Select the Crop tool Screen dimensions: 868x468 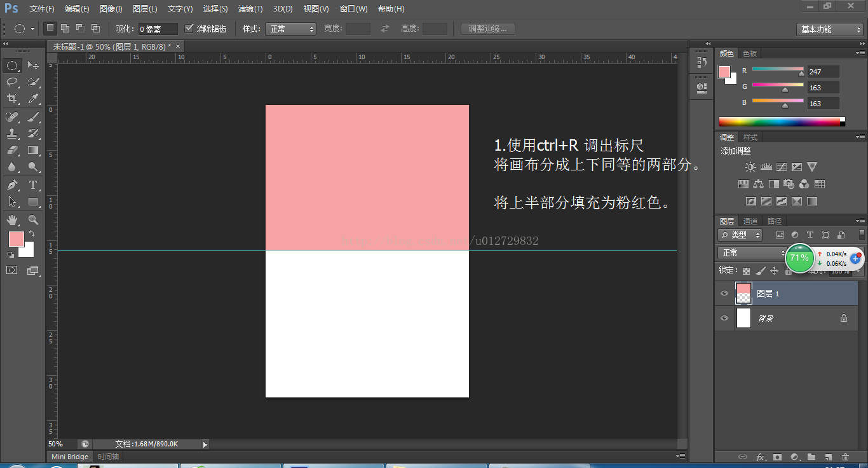pyautogui.click(x=12, y=99)
